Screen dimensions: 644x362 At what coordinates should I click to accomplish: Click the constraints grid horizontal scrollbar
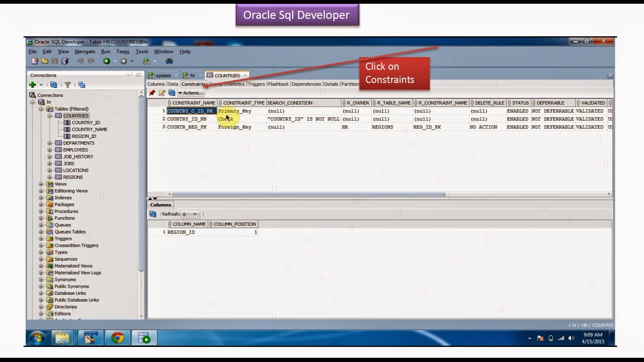[309, 194]
